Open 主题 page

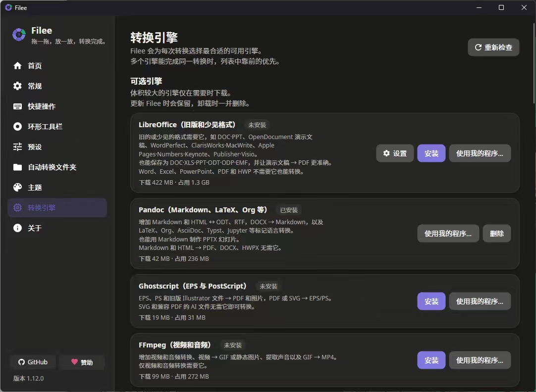coord(57,187)
